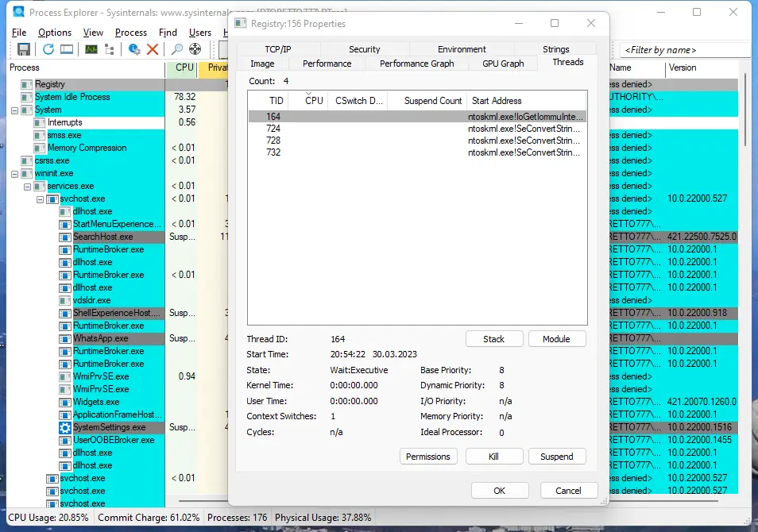Click the Suspend thread button
This screenshot has width=758, height=532.
click(557, 457)
